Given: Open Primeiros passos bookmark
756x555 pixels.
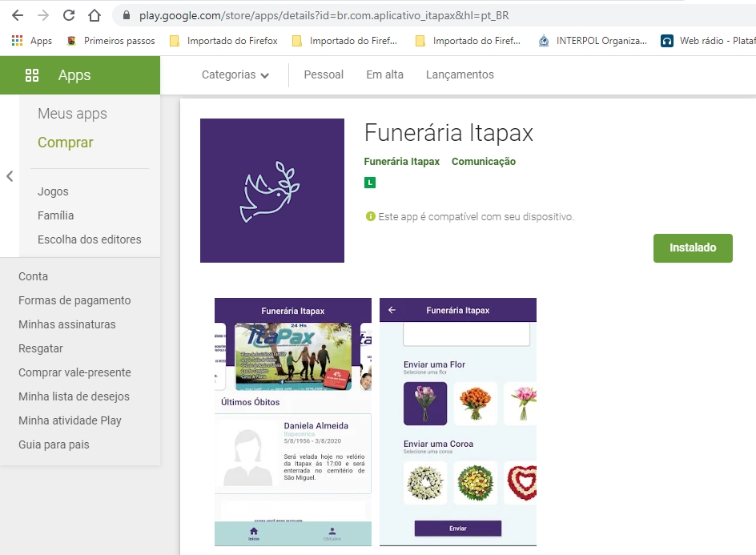Looking at the screenshot, I should (111, 41).
